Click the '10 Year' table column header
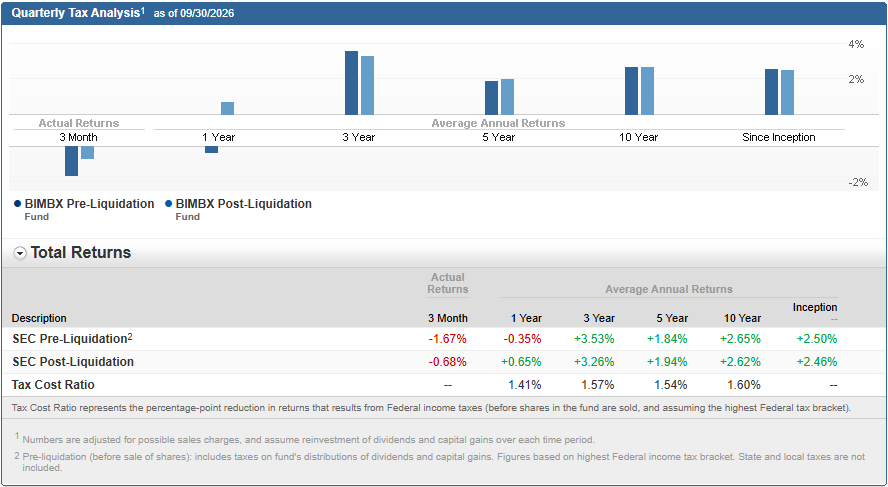 click(x=742, y=318)
